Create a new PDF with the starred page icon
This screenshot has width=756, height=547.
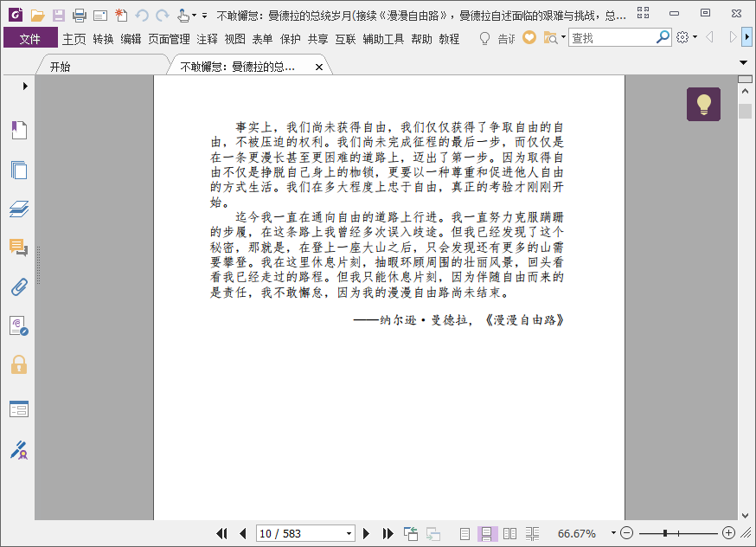point(121,16)
